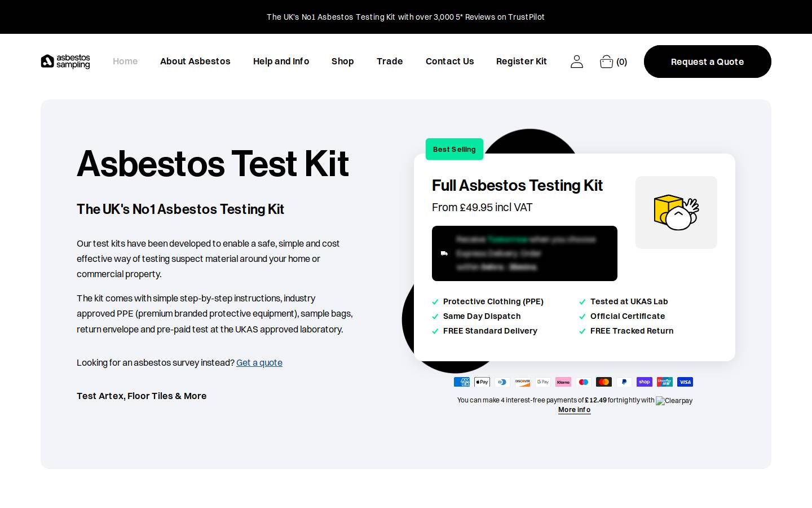The width and height of the screenshot is (812, 508).
Task: Open the Trade menu item
Action: point(390,62)
